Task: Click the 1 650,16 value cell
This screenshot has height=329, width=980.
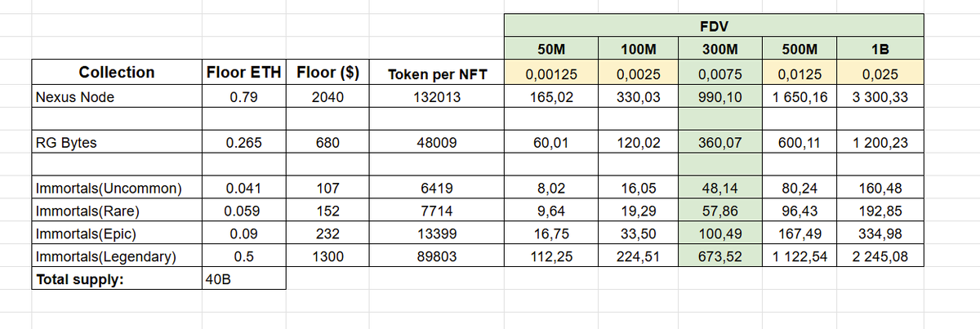Action: tap(801, 97)
